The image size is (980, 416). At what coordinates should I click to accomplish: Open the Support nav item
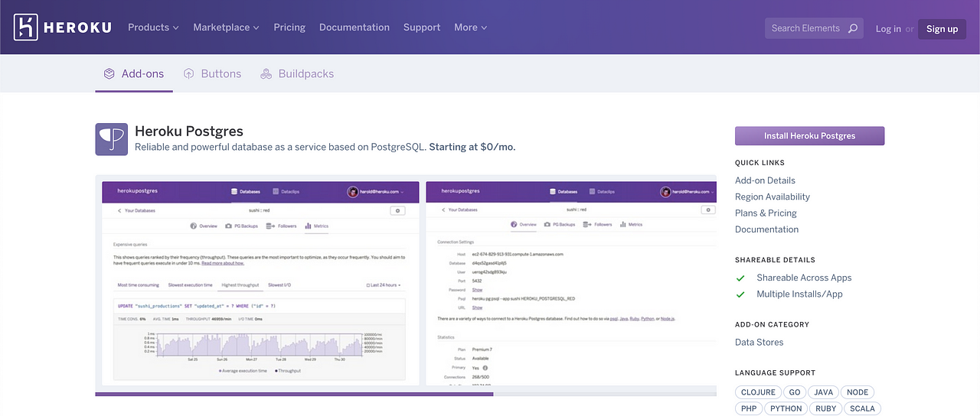422,28
